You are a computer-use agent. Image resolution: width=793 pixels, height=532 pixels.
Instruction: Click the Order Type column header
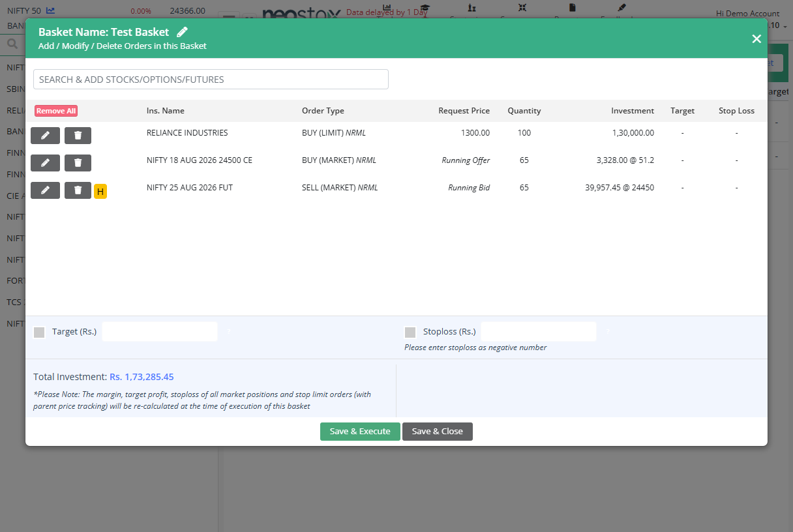pyautogui.click(x=323, y=111)
